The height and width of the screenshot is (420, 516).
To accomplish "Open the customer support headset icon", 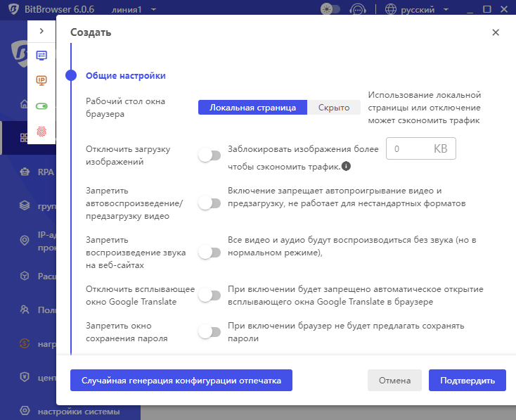I will coord(358,9).
